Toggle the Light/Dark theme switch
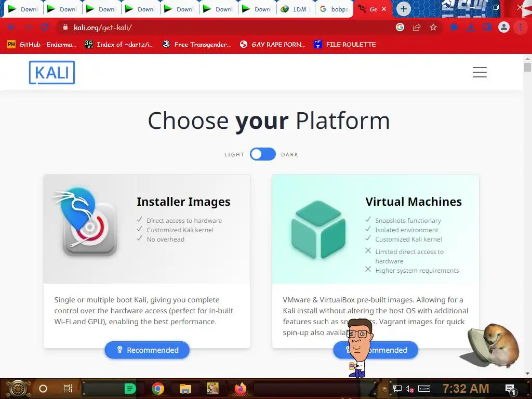 (x=263, y=154)
